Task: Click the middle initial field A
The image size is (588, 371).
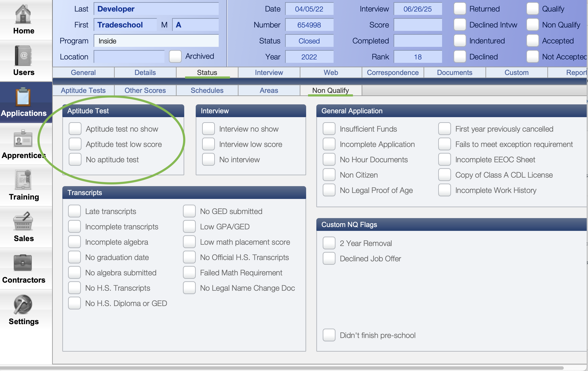Action: coord(196,25)
